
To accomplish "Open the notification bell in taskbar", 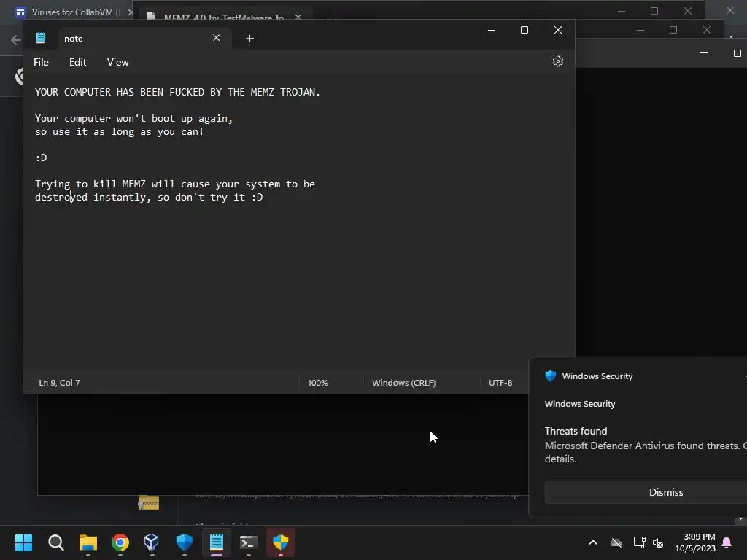I will point(727,542).
